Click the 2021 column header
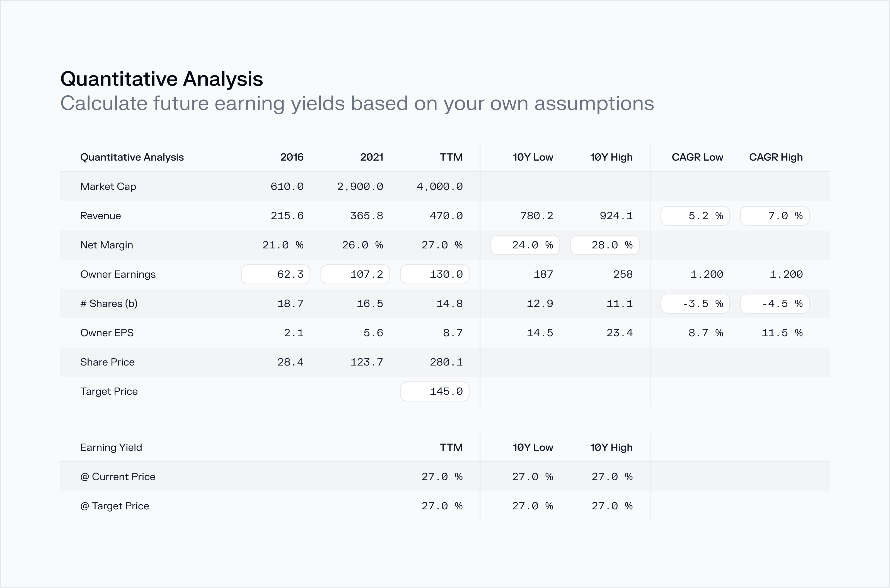The image size is (890, 588). pyautogui.click(x=372, y=157)
